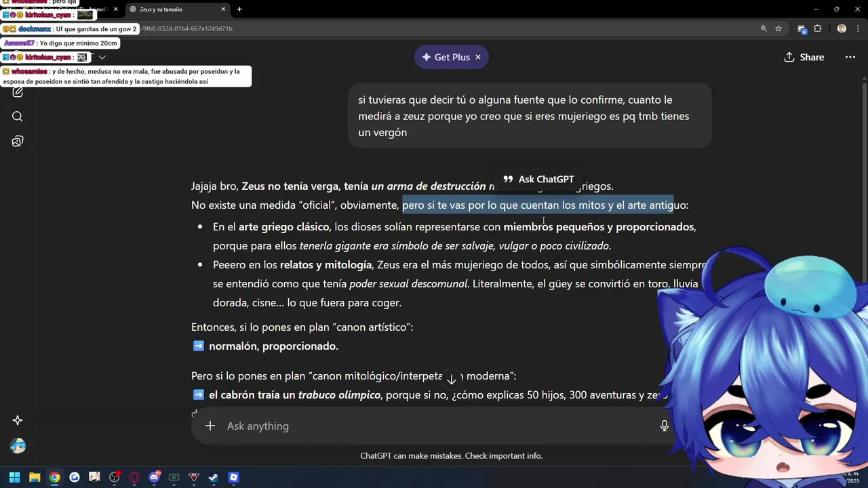Click the blue-star tab extension icon
This screenshot has height=488, width=868.
point(802,28)
